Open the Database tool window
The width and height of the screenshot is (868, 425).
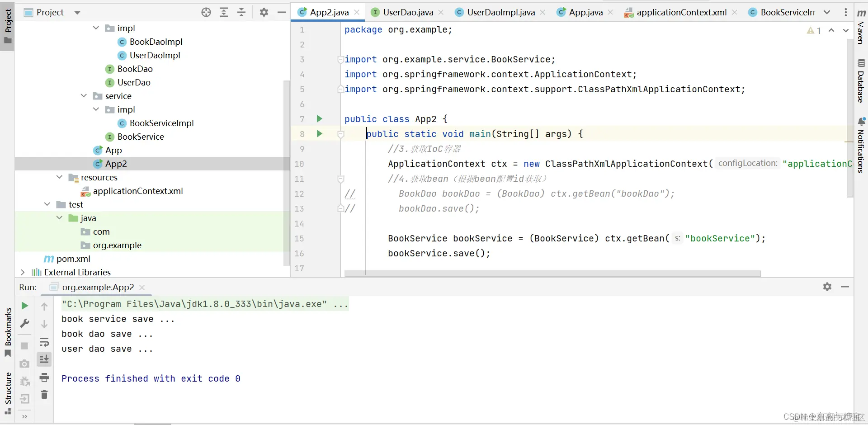point(861,81)
